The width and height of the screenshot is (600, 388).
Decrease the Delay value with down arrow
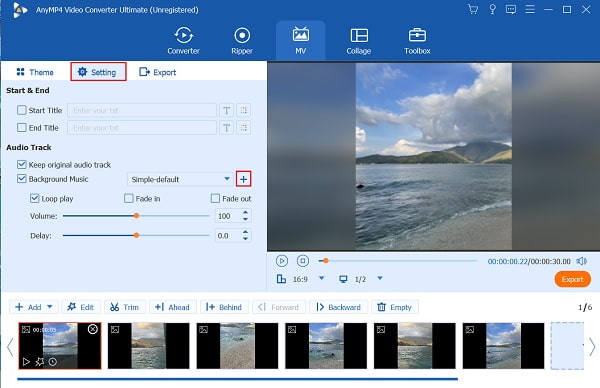[x=245, y=239]
